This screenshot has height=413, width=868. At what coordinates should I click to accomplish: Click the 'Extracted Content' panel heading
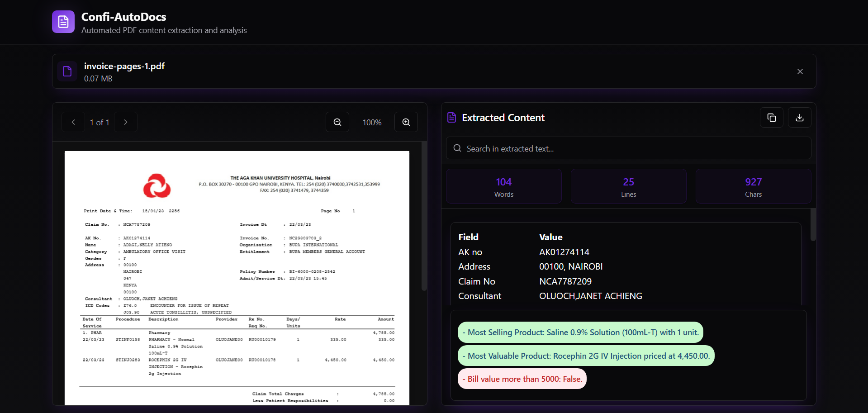pos(503,118)
